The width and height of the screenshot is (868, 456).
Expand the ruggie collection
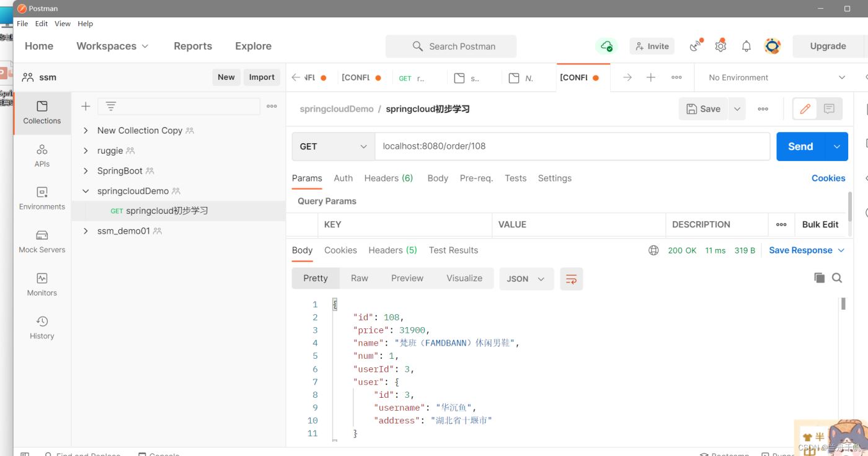[x=86, y=151]
